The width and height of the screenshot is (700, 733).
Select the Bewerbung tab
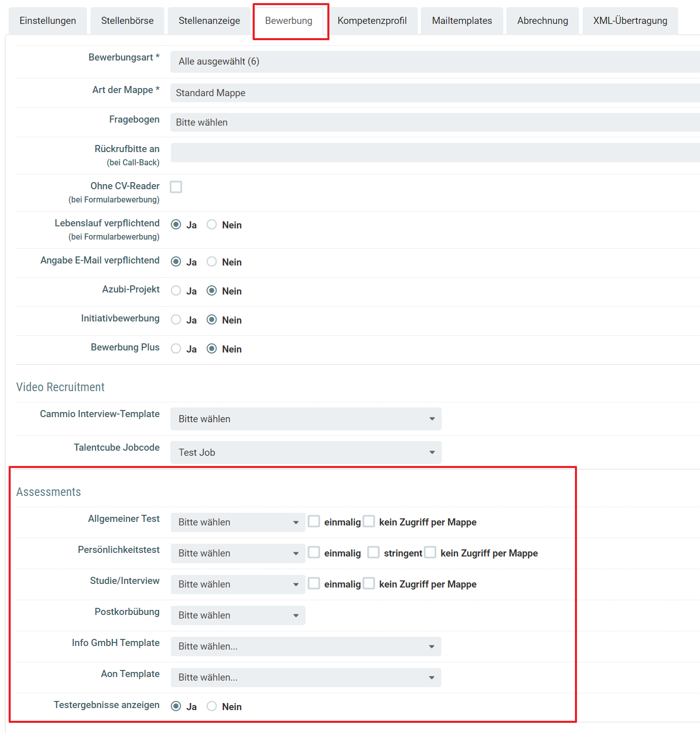(x=289, y=21)
